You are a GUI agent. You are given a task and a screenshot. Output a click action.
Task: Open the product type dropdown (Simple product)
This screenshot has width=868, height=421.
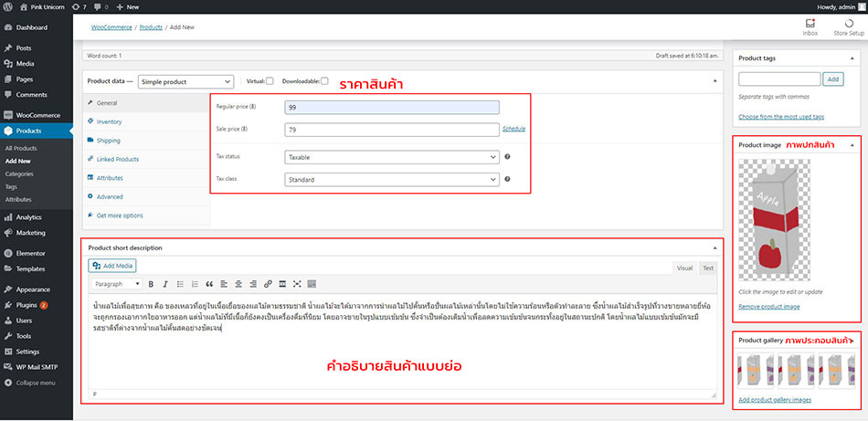pos(187,82)
